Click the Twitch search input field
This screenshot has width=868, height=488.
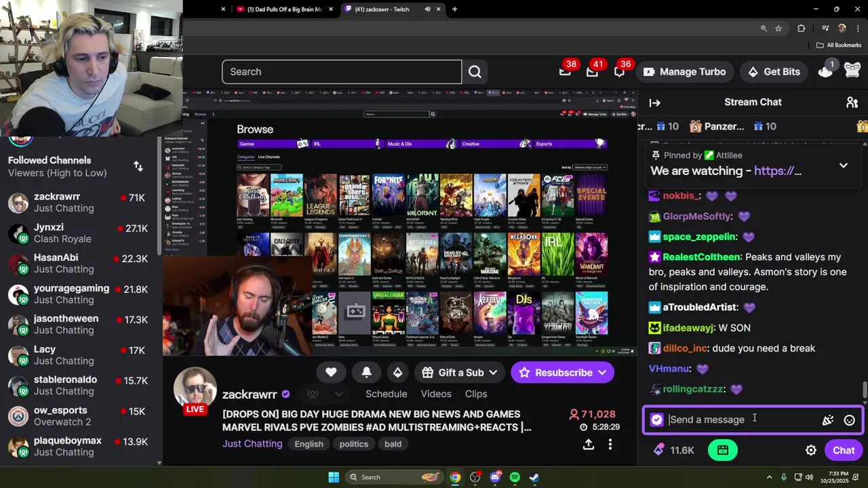click(x=342, y=72)
